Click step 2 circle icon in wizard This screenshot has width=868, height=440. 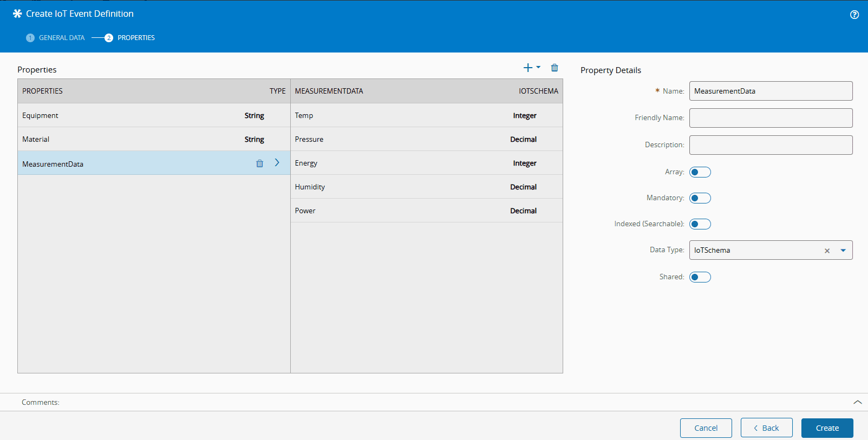click(x=109, y=38)
